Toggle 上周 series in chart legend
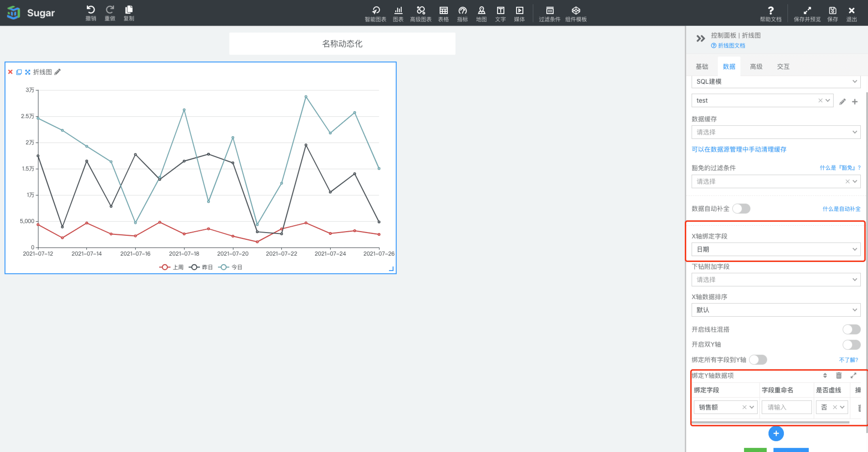Viewport: 868px width, 452px height. pyautogui.click(x=171, y=267)
